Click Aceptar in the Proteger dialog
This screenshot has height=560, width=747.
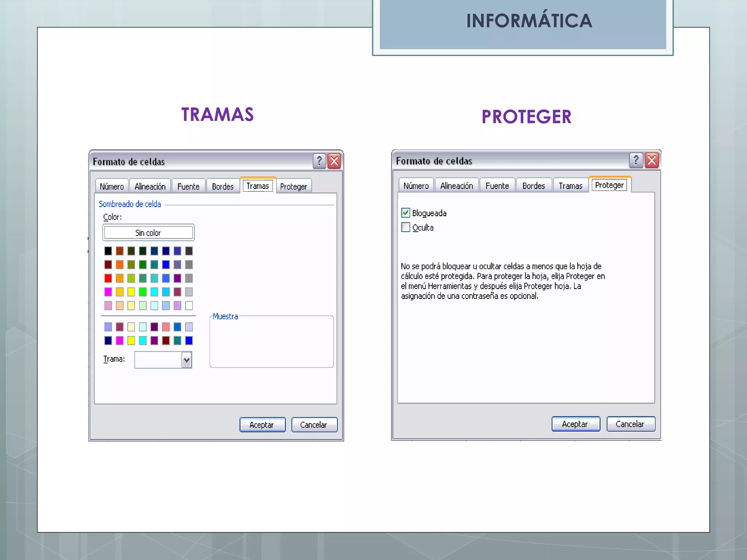pyautogui.click(x=576, y=424)
